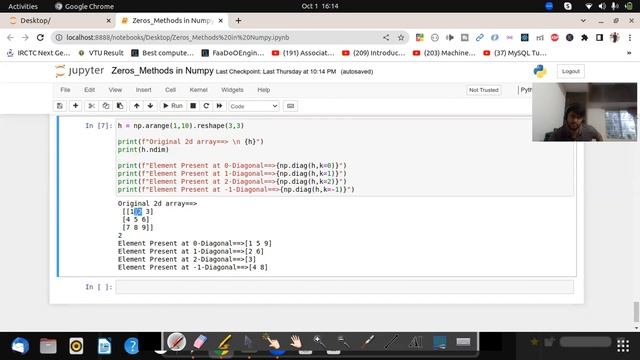Screen dimensions: 640x360
Task: Click the Jupyter logo
Action: 80,71
